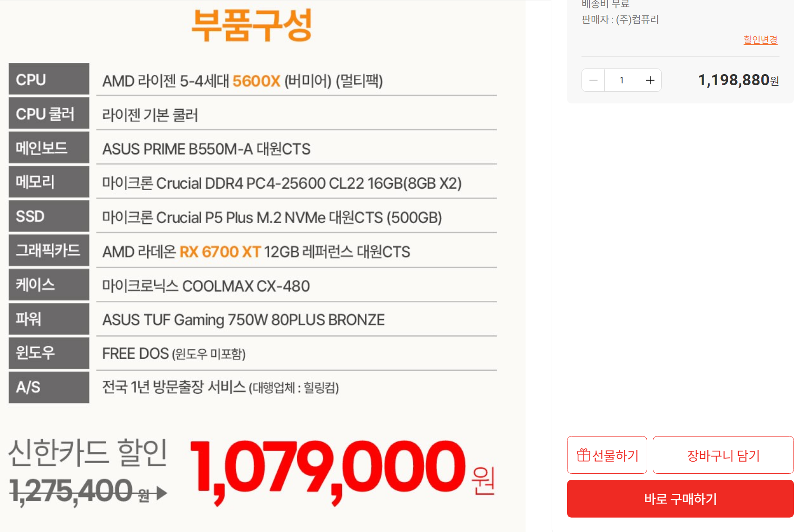
Task: Click the 메인보드 label cell
Action: tap(49, 148)
